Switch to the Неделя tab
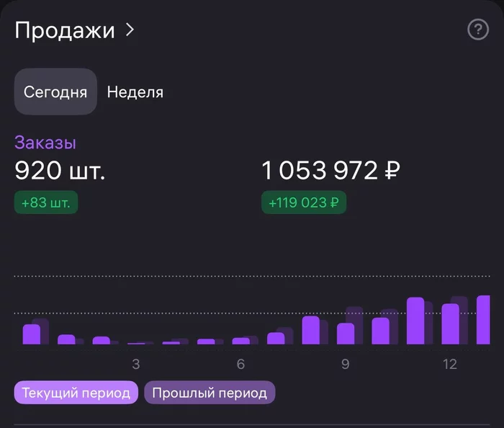The width and height of the screenshot is (504, 428). (135, 92)
